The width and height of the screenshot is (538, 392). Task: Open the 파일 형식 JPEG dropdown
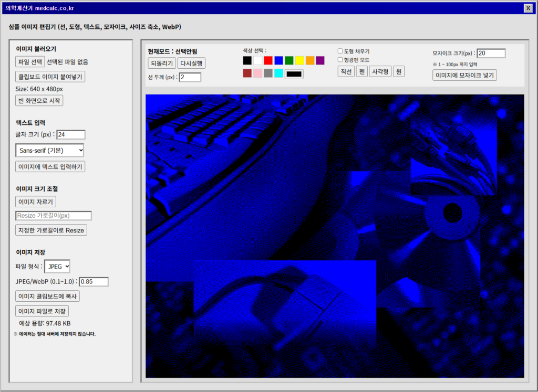[x=57, y=266]
